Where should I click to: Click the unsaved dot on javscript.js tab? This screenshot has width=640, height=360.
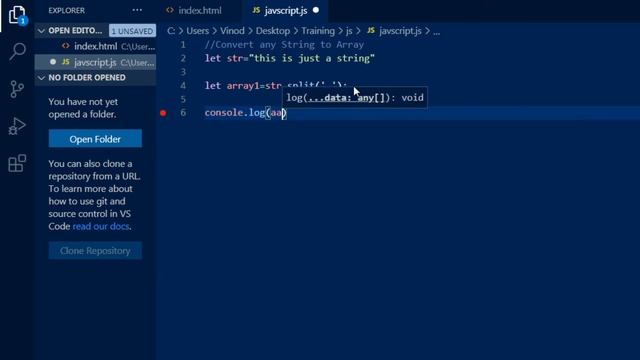click(x=316, y=10)
